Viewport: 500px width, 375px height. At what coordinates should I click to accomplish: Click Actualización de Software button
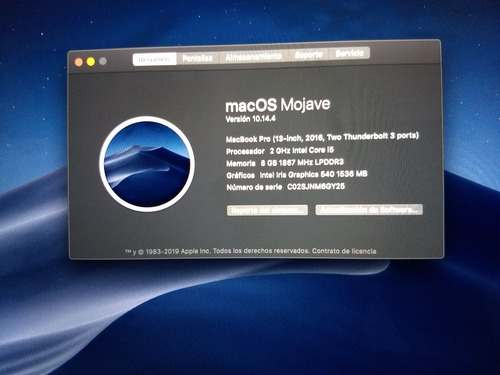pyautogui.click(x=369, y=210)
